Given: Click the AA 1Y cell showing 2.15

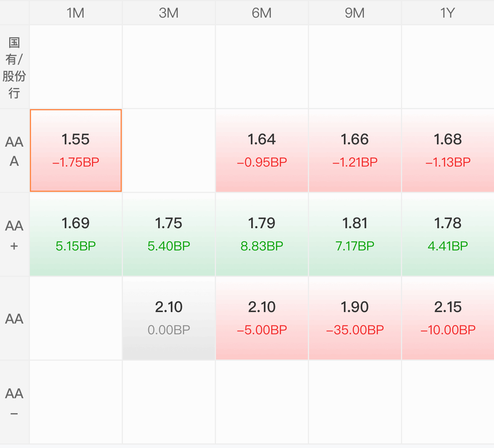Looking at the screenshot, I should point(448,318).
